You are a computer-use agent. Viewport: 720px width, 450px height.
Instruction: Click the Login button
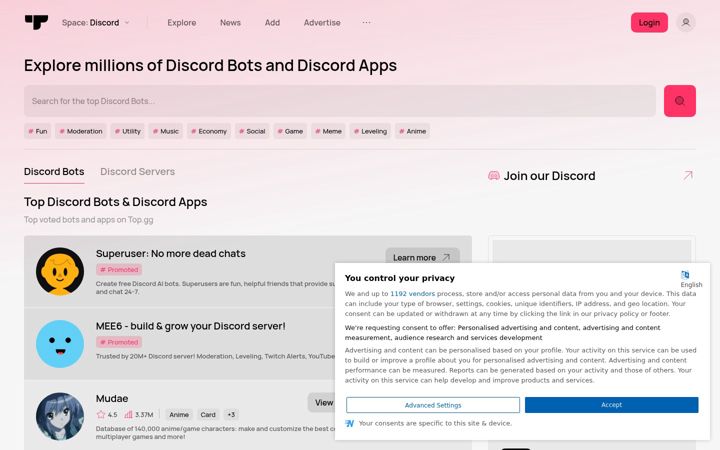(649, 22)
